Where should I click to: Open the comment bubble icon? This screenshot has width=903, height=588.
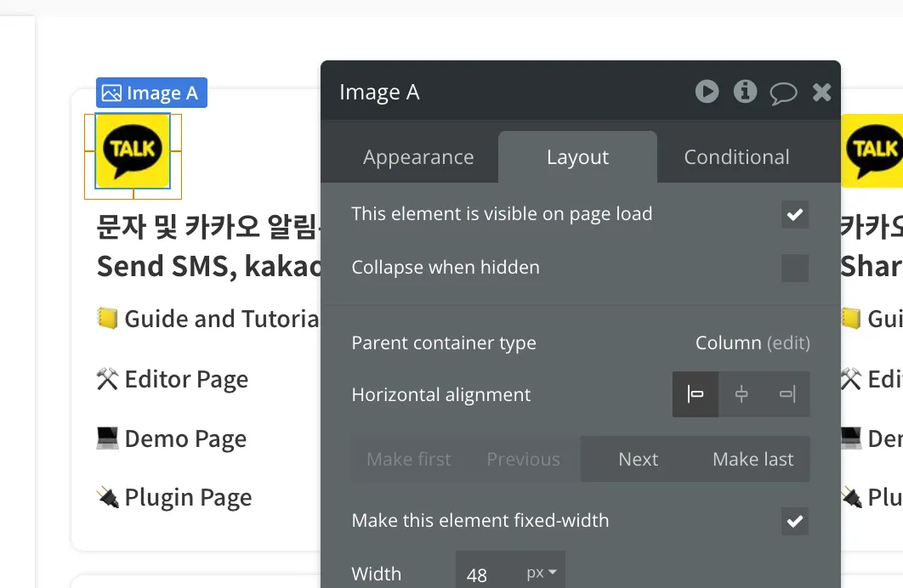(x=783, y=93)
